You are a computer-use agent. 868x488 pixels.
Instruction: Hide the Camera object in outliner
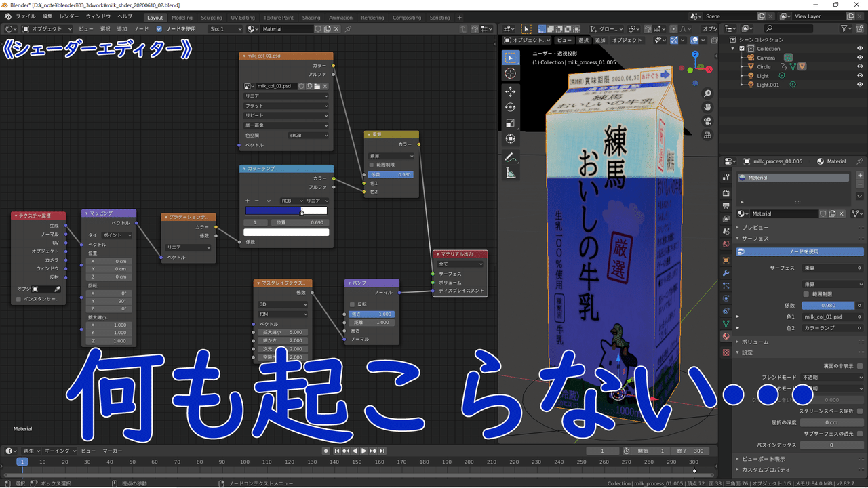(x=860, y=58)
